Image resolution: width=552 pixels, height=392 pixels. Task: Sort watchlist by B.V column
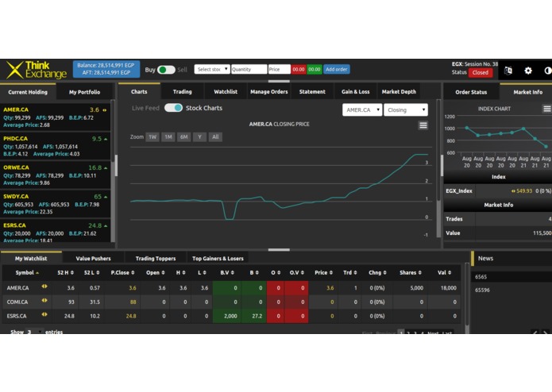pos(227,272)
